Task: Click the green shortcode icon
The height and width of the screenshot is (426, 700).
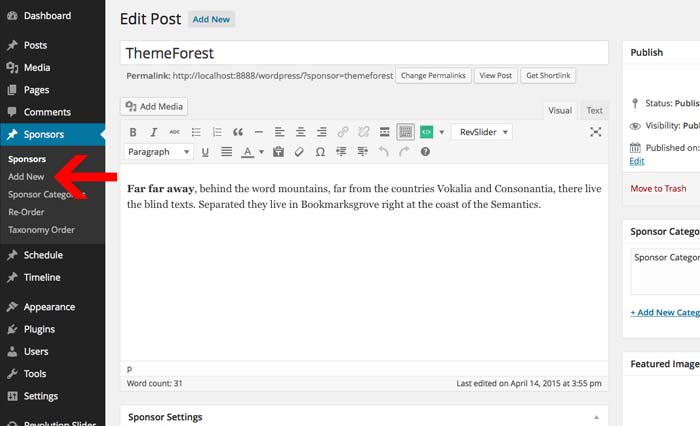Action: tap(426, 132)
